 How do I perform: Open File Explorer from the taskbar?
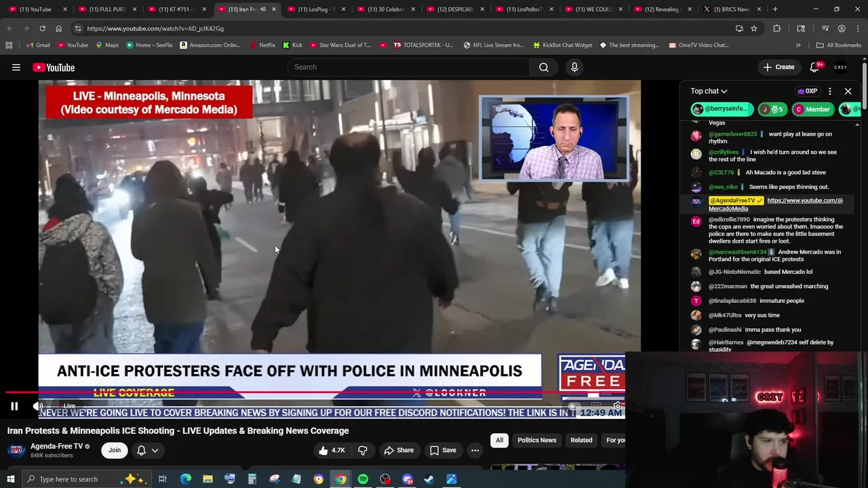point(208,479)
